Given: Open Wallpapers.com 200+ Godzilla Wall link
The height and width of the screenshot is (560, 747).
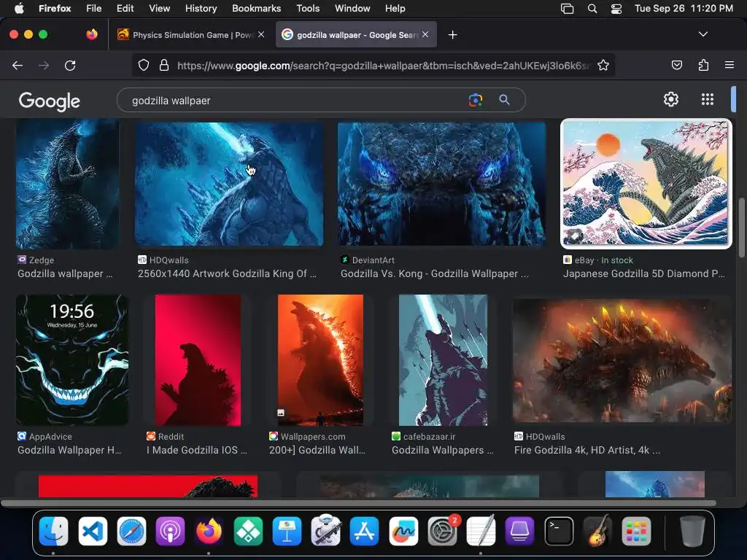Looking at the screenshot, I should coord(317,450).
